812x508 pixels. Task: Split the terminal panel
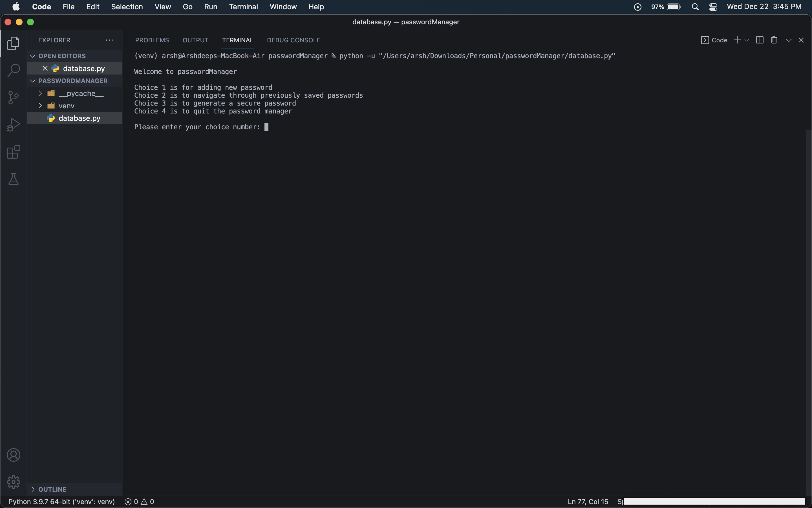click(760, 40)
